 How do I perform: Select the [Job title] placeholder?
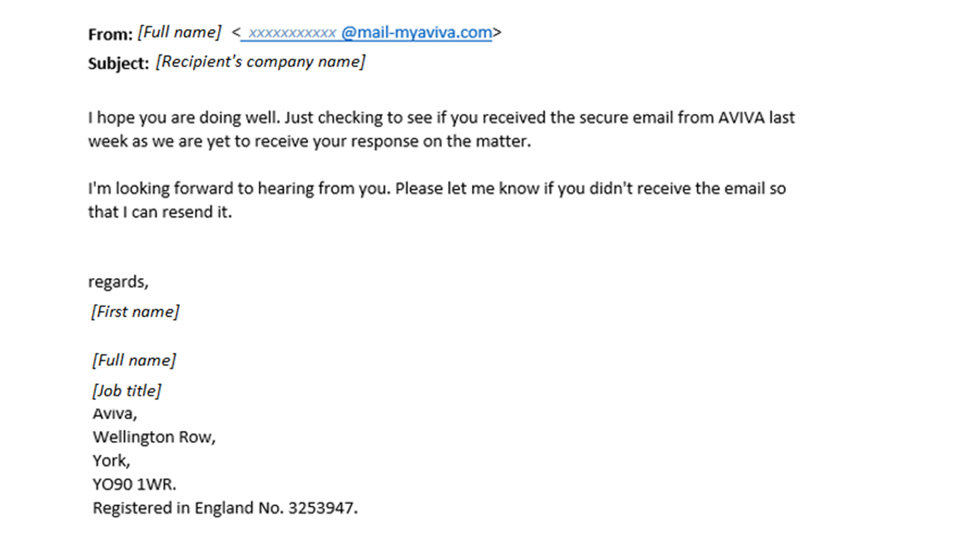127,391
